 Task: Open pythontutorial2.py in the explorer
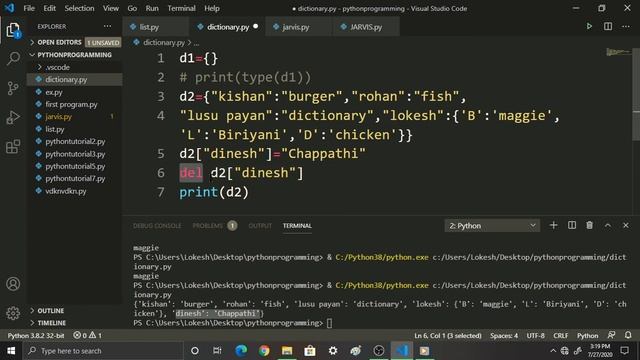pos(75,142)
